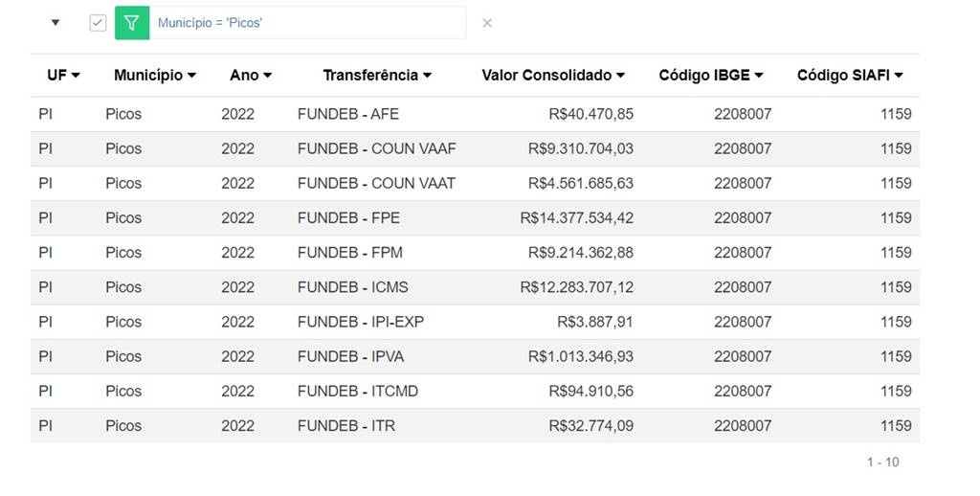Click the R$94.910,56 ITCMD value
980x496 pixels.
pyautogui.click(x=590, y=392)
